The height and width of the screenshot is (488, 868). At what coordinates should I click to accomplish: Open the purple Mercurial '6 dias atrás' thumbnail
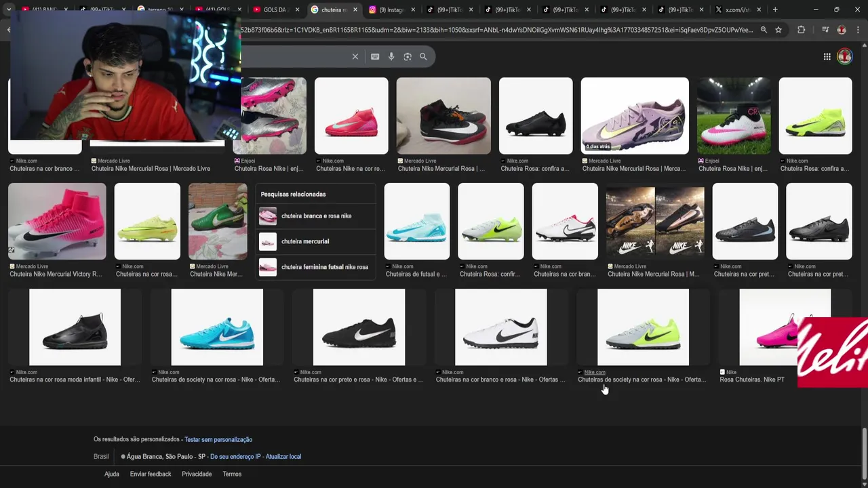point(635,116)
